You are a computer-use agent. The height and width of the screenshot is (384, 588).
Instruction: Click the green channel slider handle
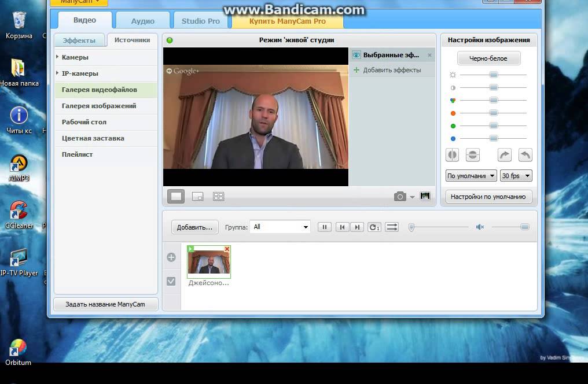[494, 126]
